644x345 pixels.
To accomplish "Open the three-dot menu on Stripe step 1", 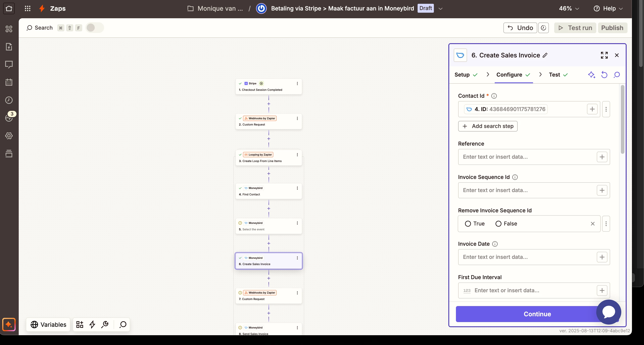I will pyautogui.click(x=297, y=84).
